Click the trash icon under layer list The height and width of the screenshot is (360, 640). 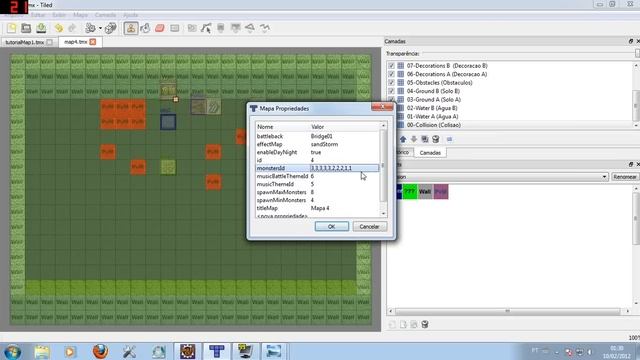[436, 139]
